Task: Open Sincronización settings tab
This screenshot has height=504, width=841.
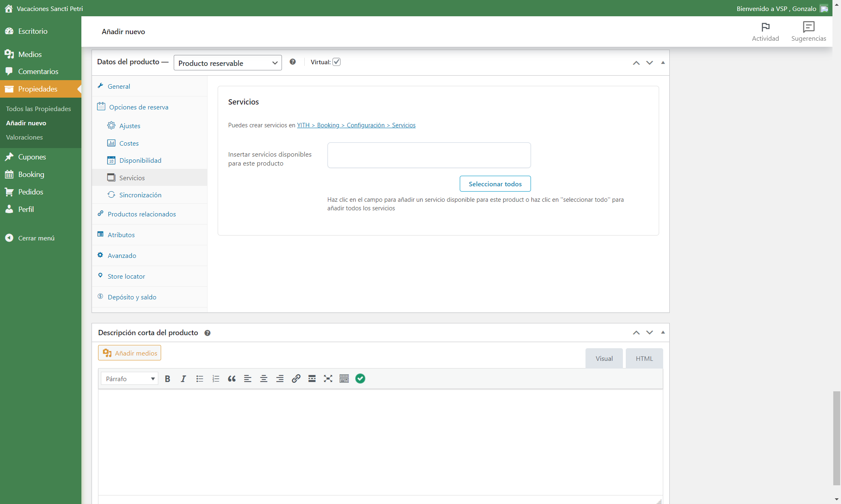Action: coord(150,195)
